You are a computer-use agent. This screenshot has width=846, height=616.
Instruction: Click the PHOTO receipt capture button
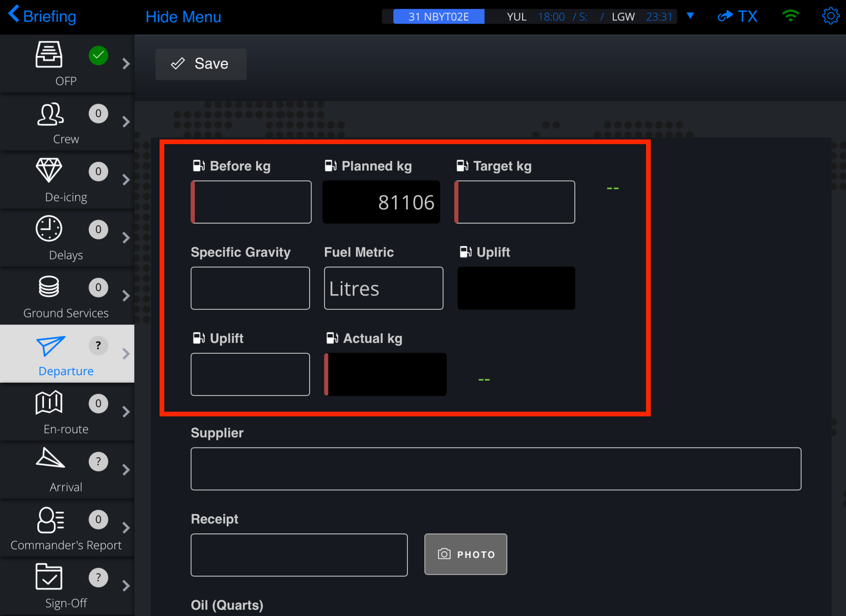pos(467,554)
